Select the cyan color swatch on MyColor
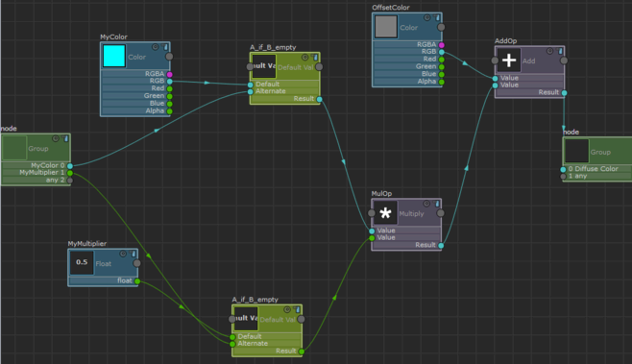 click(x=114, y=56)
